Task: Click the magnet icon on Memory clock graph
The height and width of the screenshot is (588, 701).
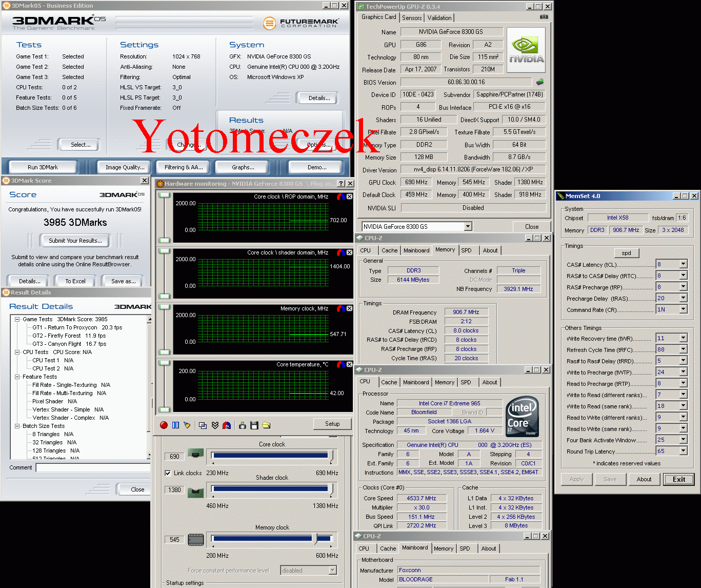Action: pyautogui.click(x=341, y=308)
